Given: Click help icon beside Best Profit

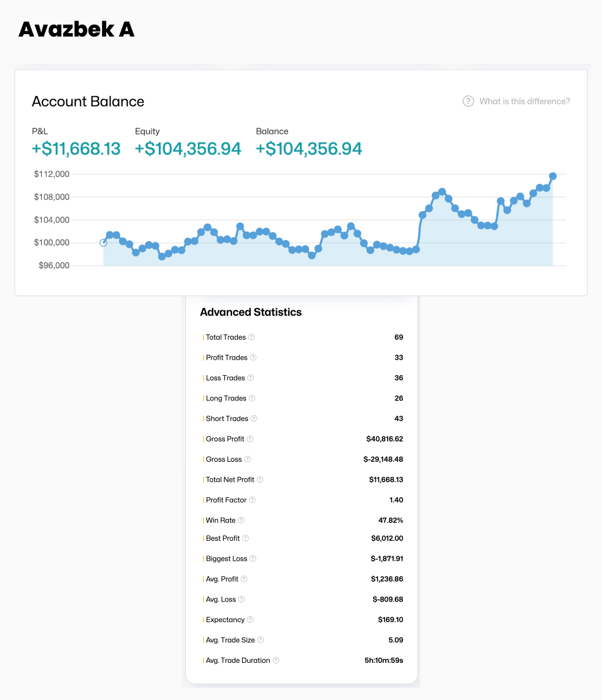Looking at the screenshot, I should click(246, 538).
